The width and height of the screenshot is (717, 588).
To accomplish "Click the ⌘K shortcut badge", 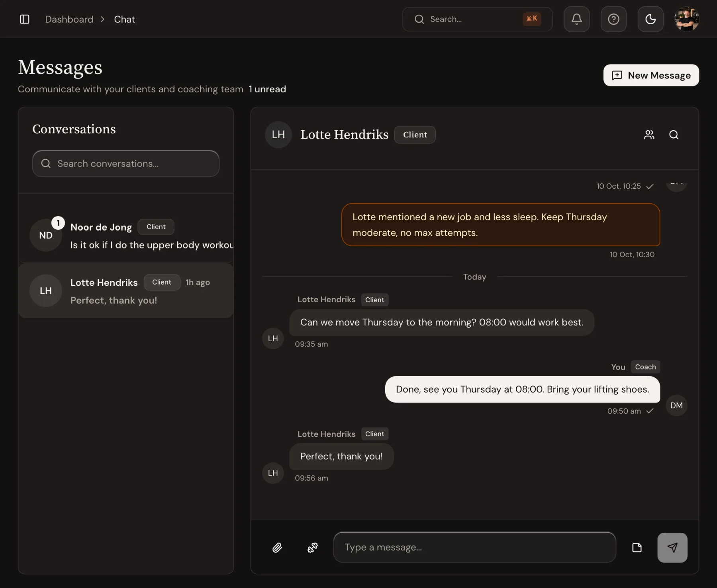I will (x=532, y=19).
